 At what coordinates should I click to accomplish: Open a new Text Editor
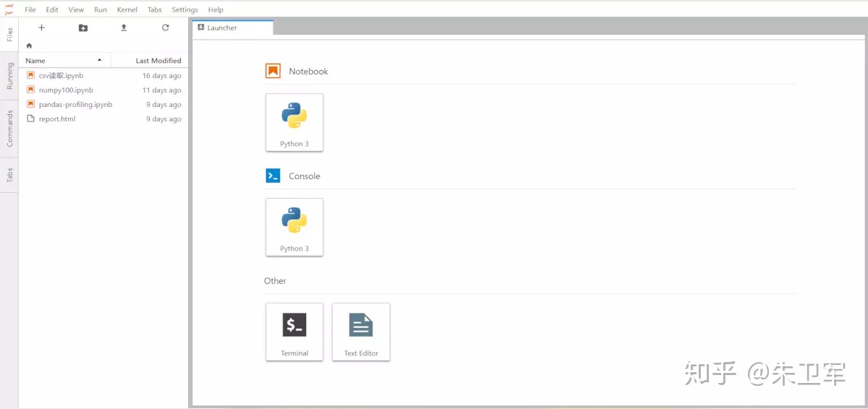click(x=361, y=332)
